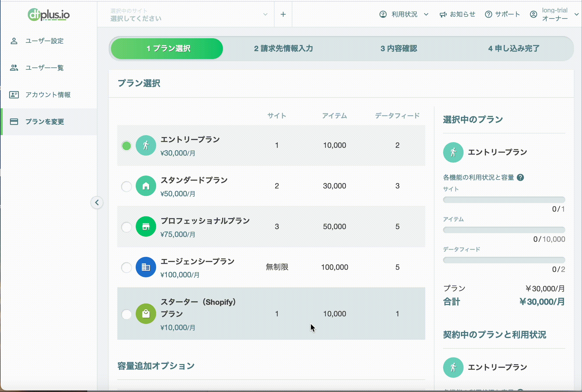582x392 pixels.
Task: Click the plus add site icon
Action: coord(283,14)
